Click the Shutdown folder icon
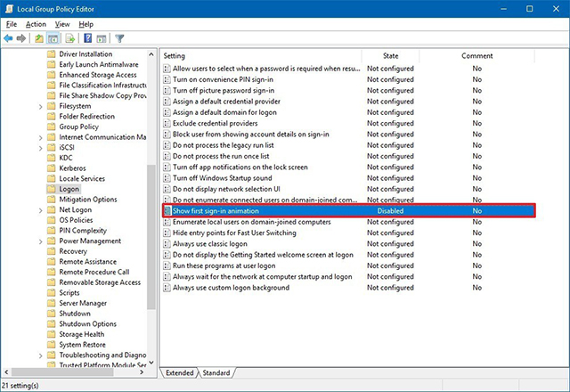570x392 pixels. coord(52,314)
